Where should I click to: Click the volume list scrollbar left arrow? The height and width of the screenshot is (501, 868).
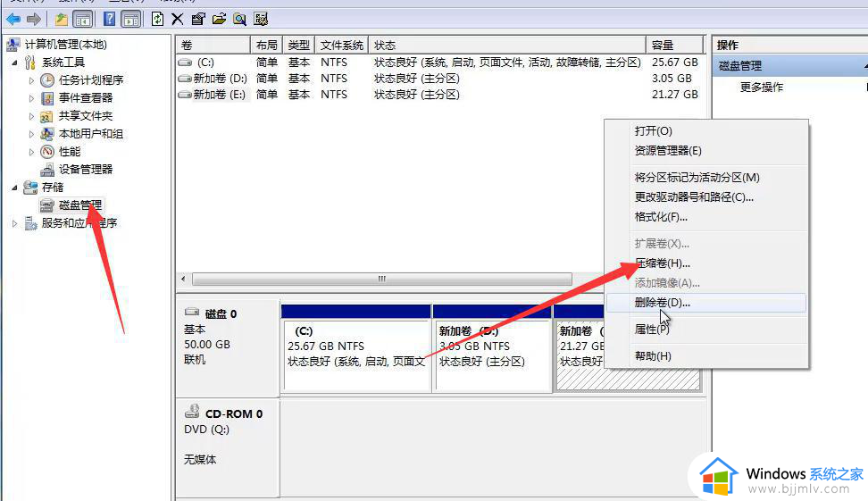tap(183, 279)
